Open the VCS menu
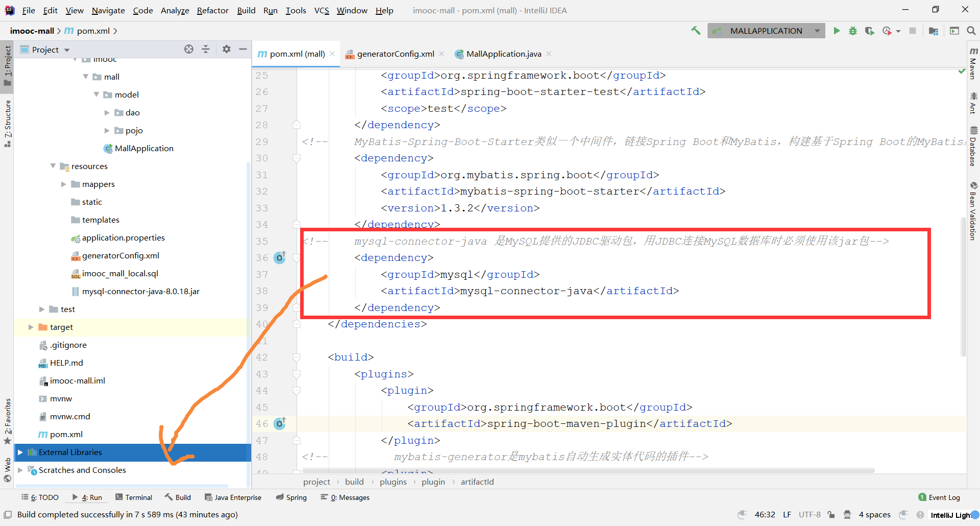 pos(322,10)
